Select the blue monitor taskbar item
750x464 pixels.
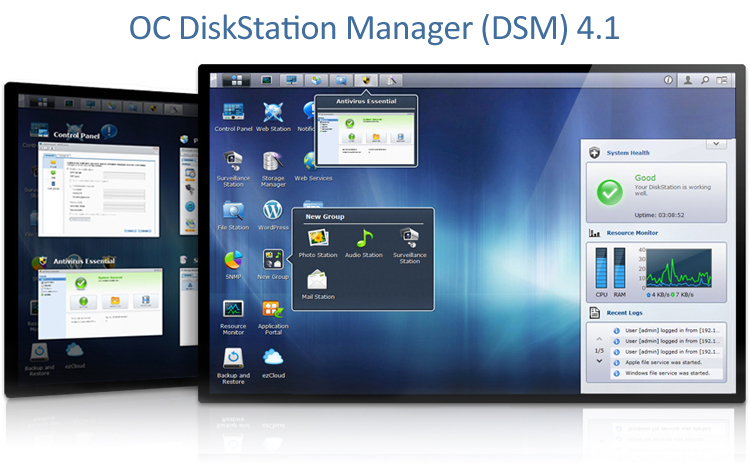coord(291,80)
